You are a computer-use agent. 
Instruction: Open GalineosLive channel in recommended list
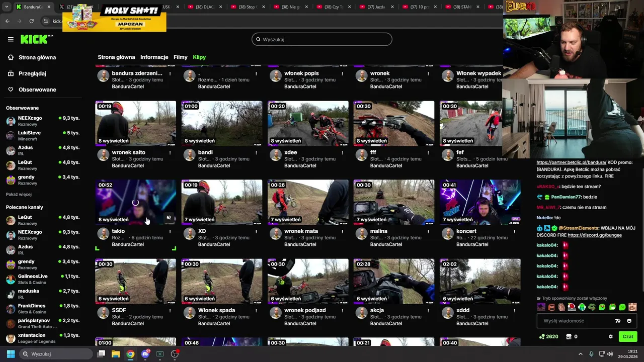pos(42,279)
